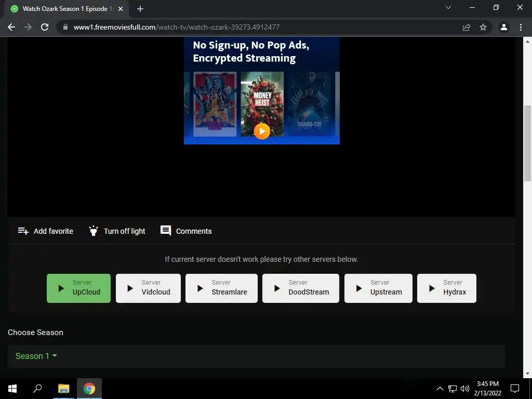
Task: Click the browser forward arrow
Action: 28,27
